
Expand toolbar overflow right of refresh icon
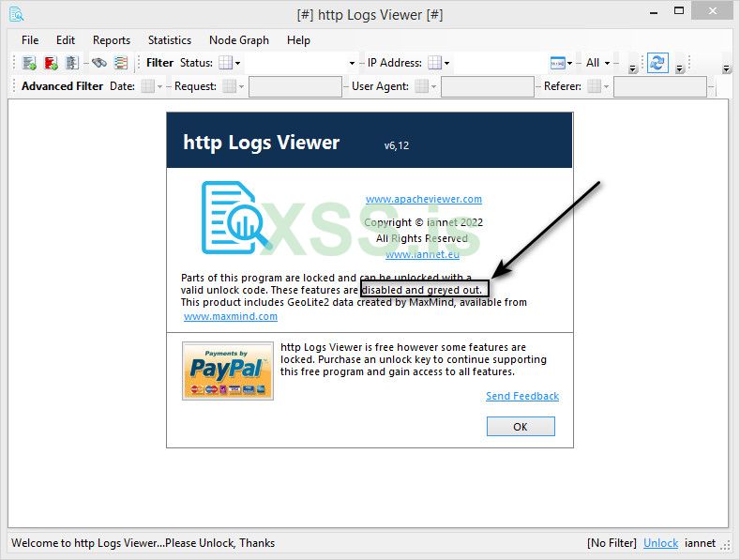(x=679, y=68)
